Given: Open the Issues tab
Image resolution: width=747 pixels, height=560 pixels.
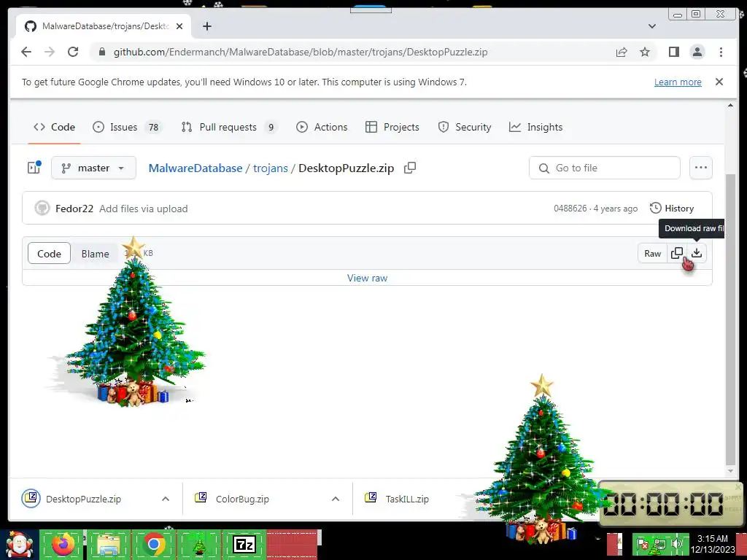Looking at the screenshot, I should coord(127,127).
